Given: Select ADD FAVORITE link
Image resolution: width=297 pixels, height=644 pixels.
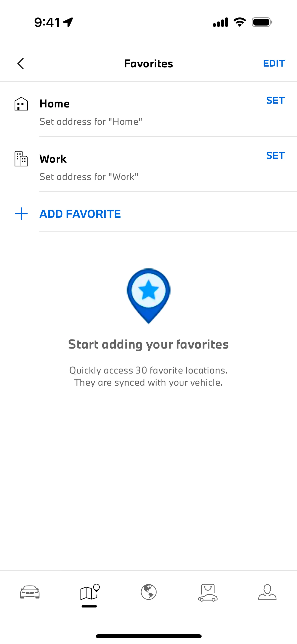Looking at the screenshot, I should 80,214.
